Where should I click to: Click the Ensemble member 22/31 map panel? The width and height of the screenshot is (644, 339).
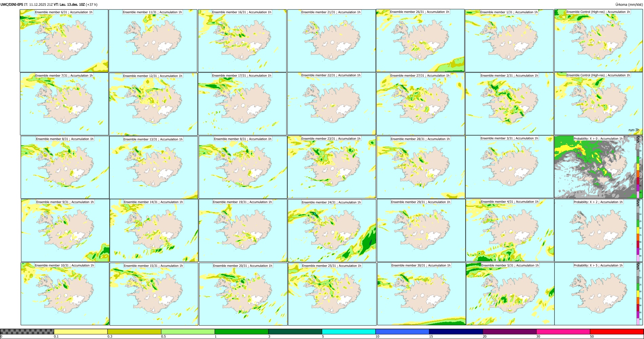tap(331, 104)
